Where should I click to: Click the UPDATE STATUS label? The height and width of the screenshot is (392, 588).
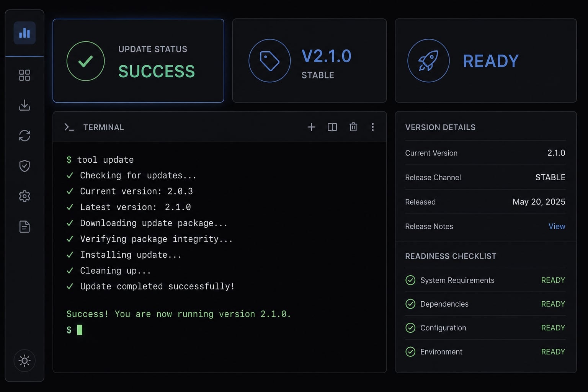(x=153, y=49)
